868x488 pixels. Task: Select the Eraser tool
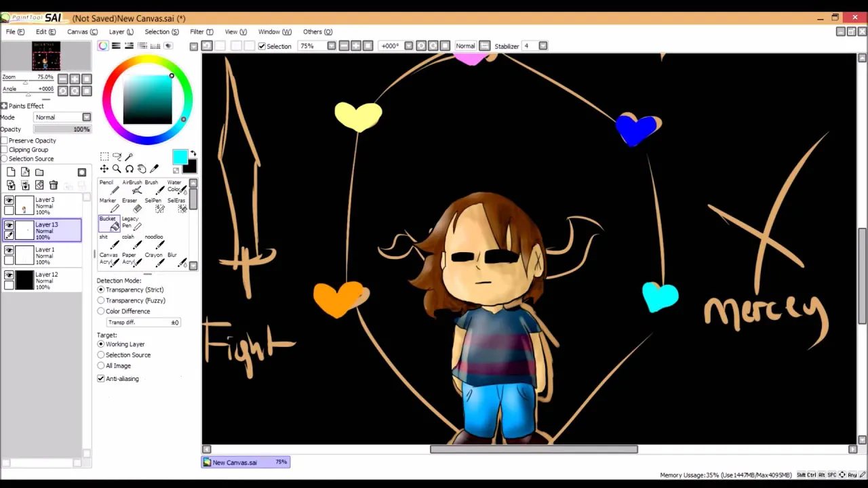point(132,205)
